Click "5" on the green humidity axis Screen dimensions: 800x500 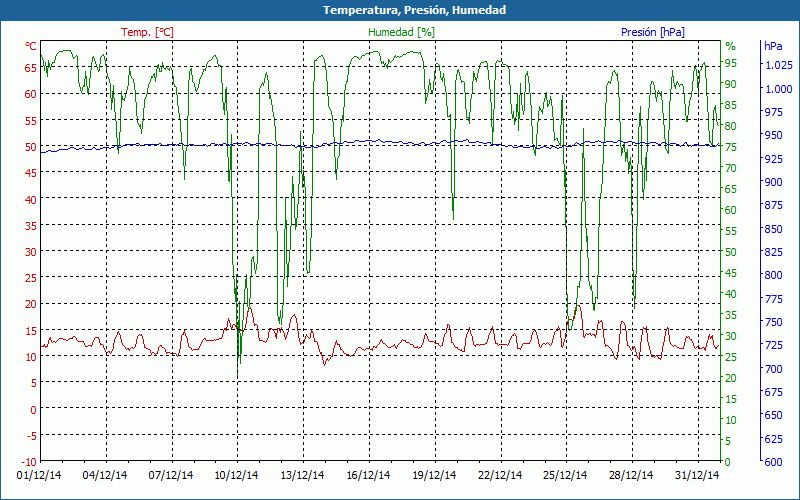pyautogui.click(x=728, y=441)
